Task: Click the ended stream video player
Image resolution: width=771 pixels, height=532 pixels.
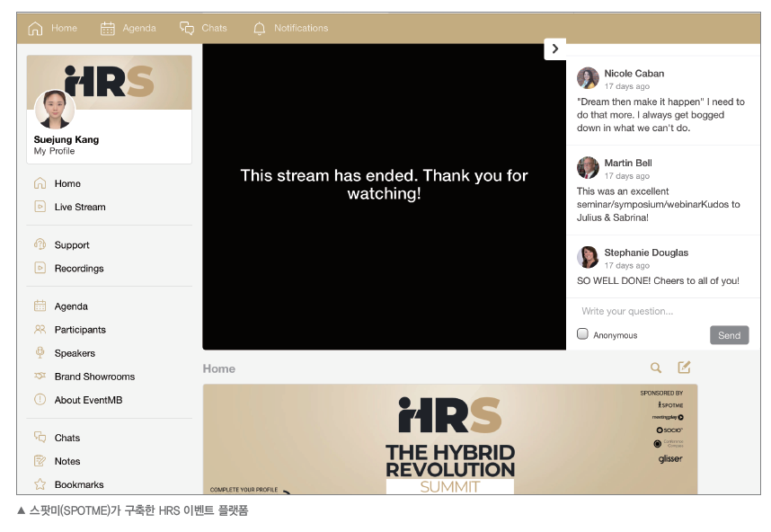Action: point(384,197)
